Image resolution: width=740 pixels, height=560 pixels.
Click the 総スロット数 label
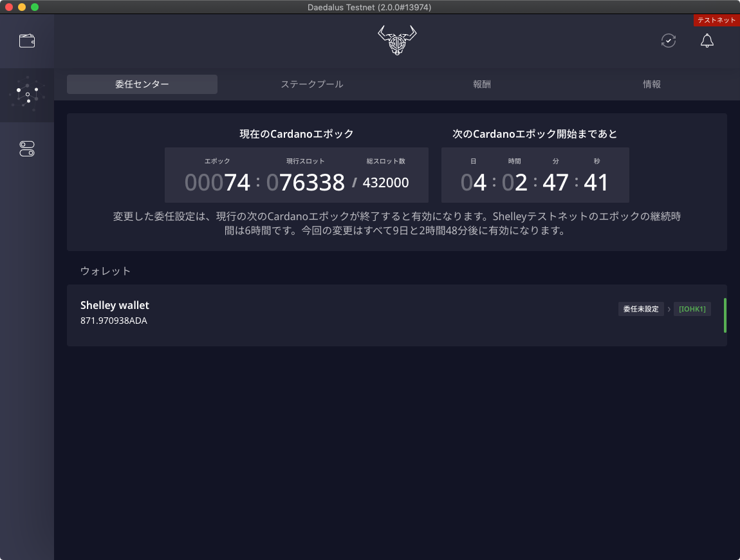(x=385, y=161)
